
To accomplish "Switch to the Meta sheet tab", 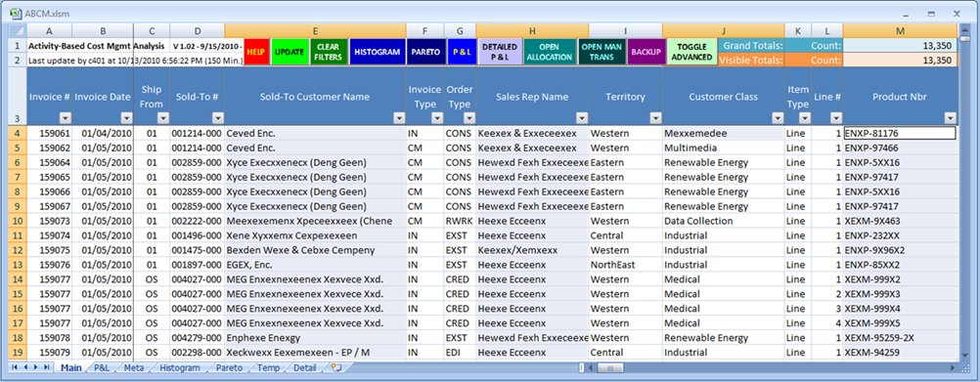I will [x=134, y=367].
